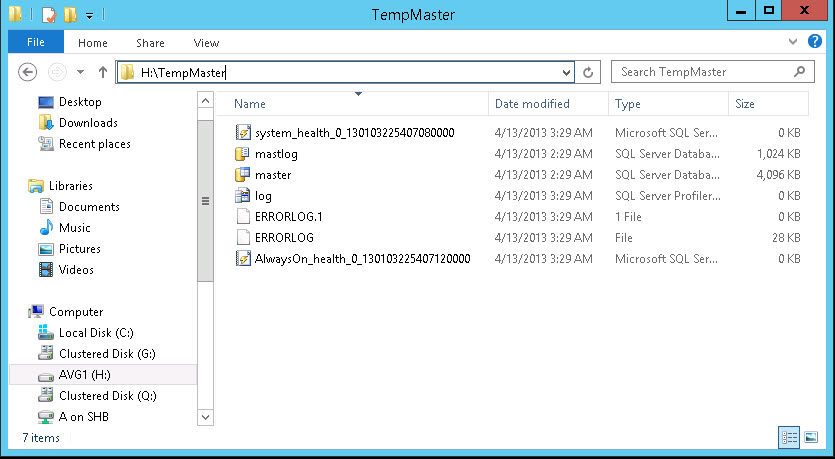Switch to the View ribbon tab
The image size is (835, 459).
(206, 43)
